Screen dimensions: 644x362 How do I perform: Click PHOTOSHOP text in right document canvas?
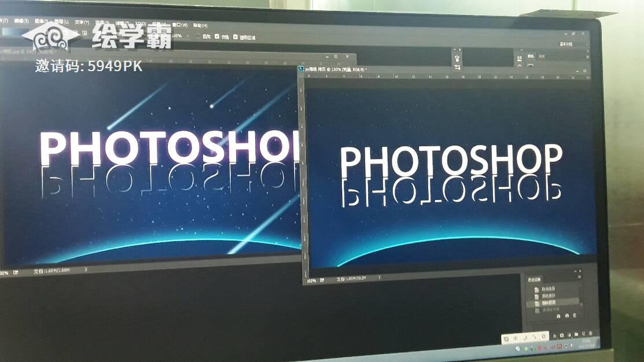coord(451,161)
